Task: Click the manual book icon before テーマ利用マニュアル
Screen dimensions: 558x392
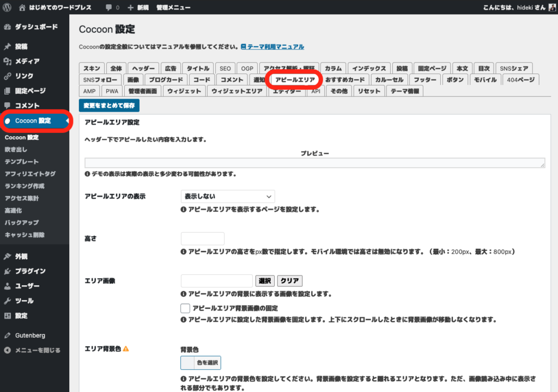Action: (x=244, y=47)
